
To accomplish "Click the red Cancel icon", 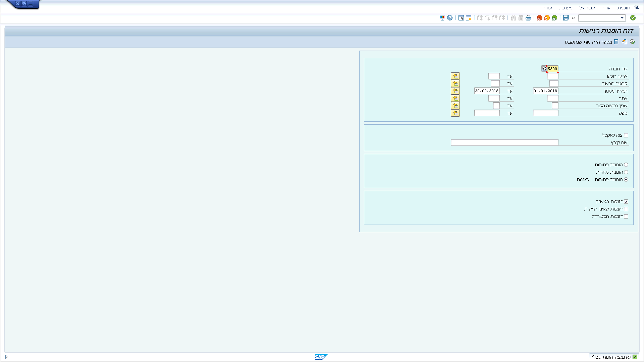I will click(x=539, y=18).
